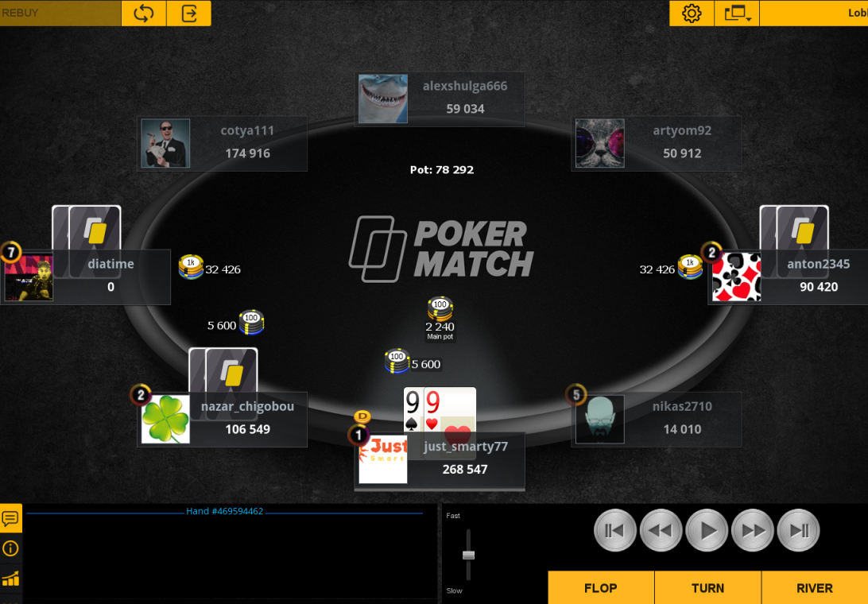Screen dimensions: 868x604
Task: Click the REBUY button
Action: 60,13
